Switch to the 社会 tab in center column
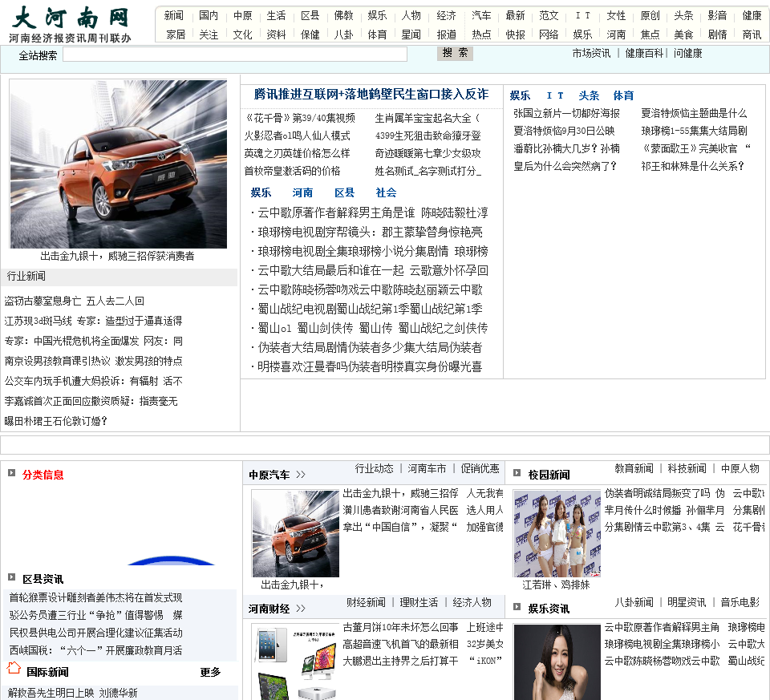This screenshot has width=770, height=700. click(386, 192)
